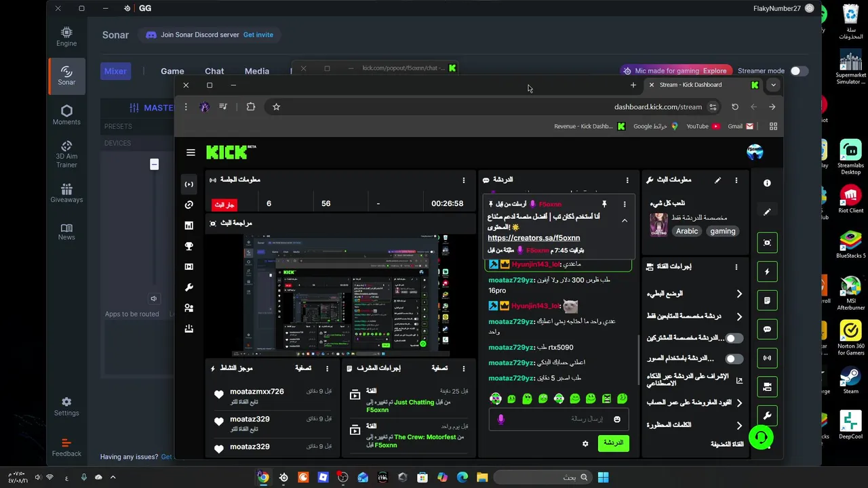Open Giveaways in the GG sidebar
This screenshot has height=488, width=868.
point(66,192)
